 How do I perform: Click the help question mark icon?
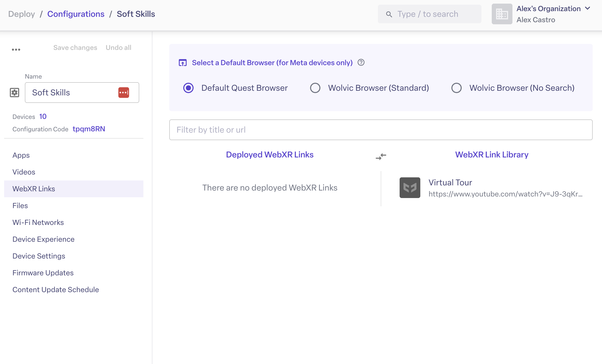coord(361,63)
